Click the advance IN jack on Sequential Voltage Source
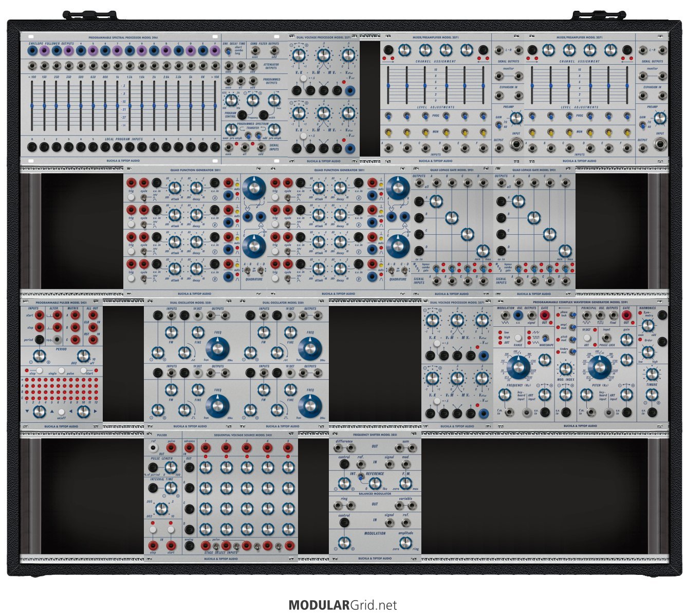The width and height of the screenshot is (686, 616). click(x=189, y=447)
